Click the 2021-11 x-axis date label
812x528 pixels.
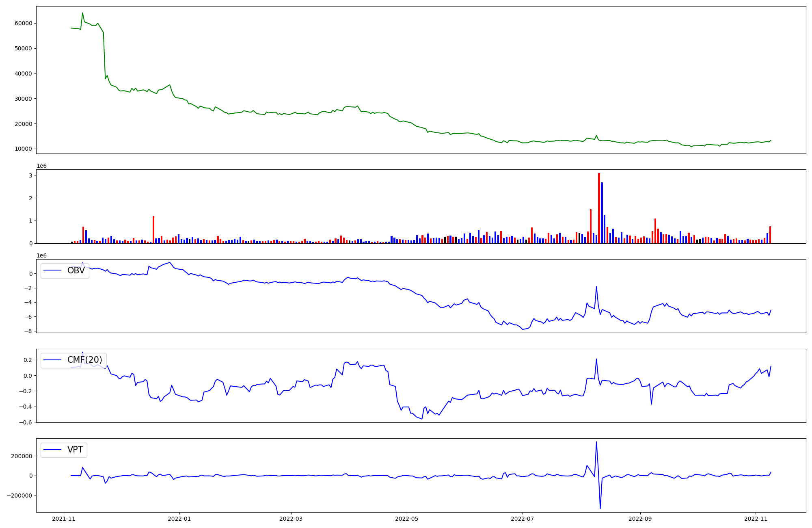pyautogui.click(x=63, y=519)
